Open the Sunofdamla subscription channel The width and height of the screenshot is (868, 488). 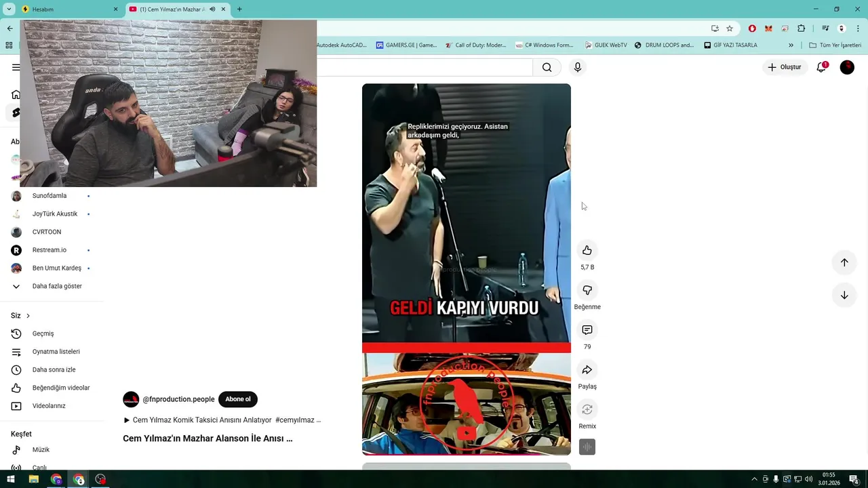coord(51,196)
